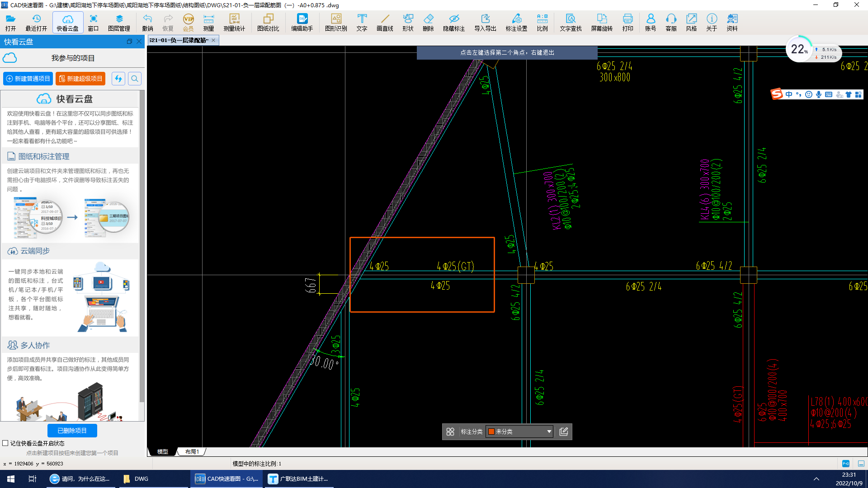This screenshot has height=488, width=868.
Task: Select the 画直线 draw line tool
Action: coord(385,22)
